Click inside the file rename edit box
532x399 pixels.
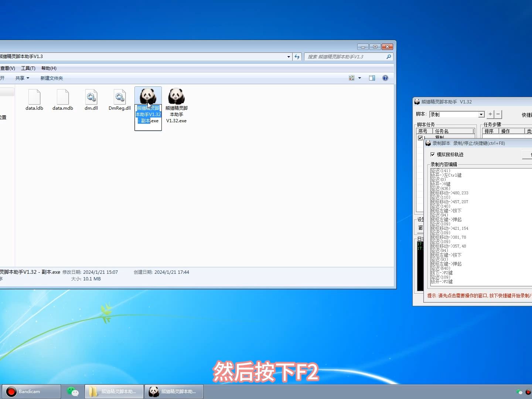point(148,117)
